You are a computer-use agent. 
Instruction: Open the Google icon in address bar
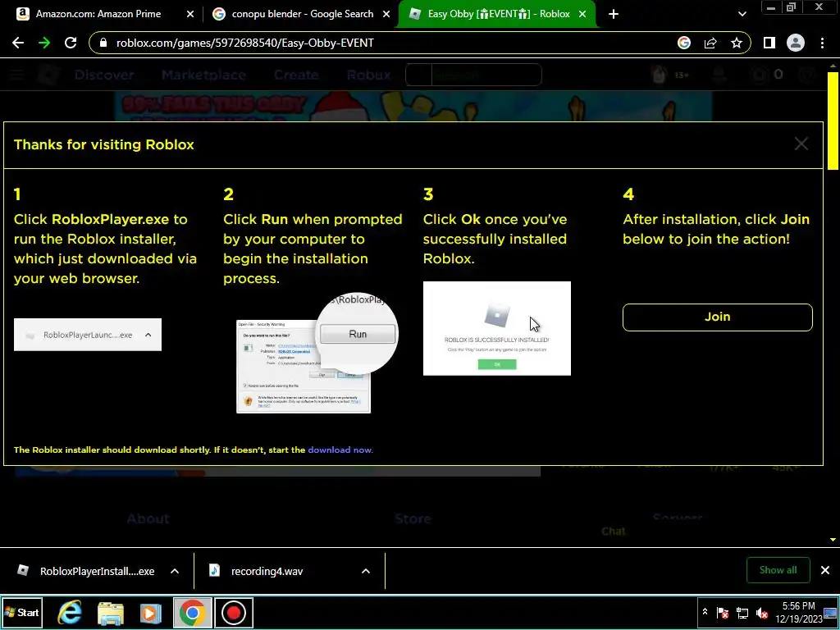(683, 43)
